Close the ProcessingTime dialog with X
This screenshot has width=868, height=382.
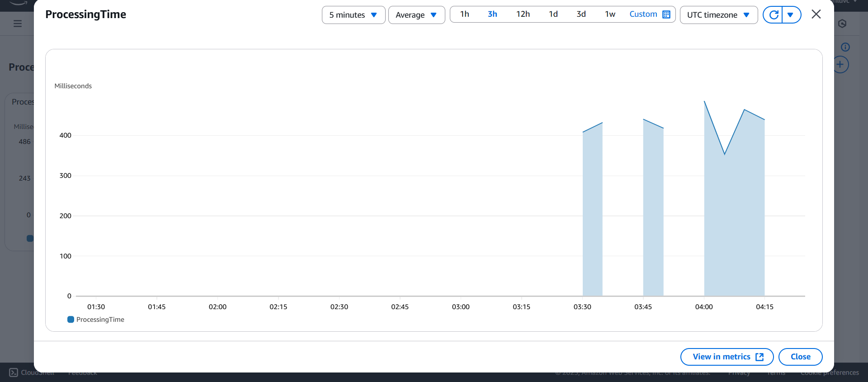[816, 14]
